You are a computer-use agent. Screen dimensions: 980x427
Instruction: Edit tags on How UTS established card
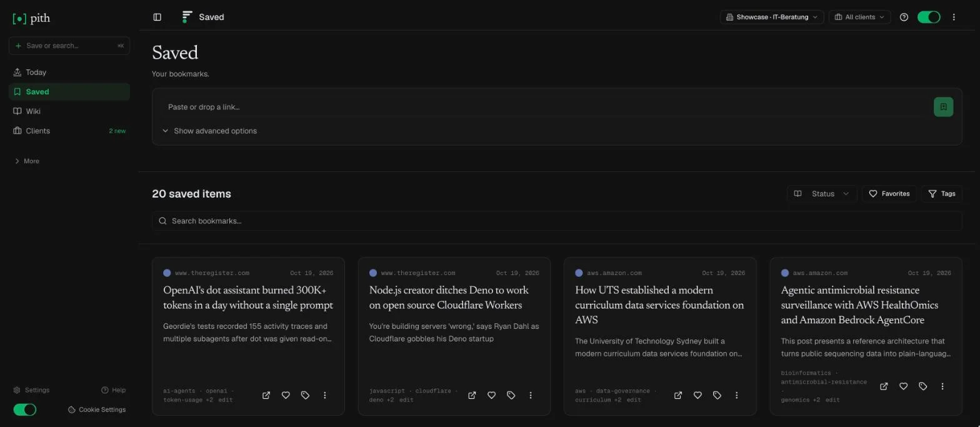click(x=634, y=399)
